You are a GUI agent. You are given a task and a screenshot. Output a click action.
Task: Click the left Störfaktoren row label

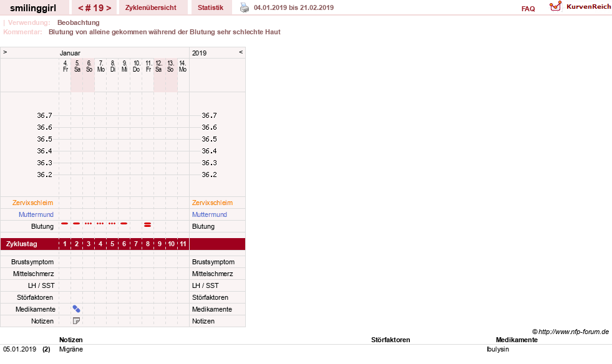35,297
